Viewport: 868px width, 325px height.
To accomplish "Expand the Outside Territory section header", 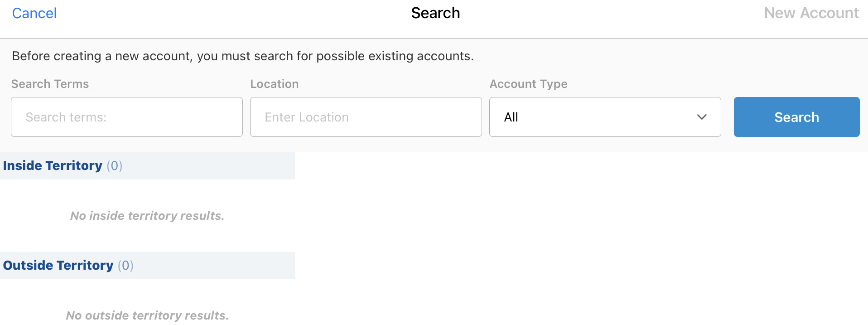I will [58, 266].
